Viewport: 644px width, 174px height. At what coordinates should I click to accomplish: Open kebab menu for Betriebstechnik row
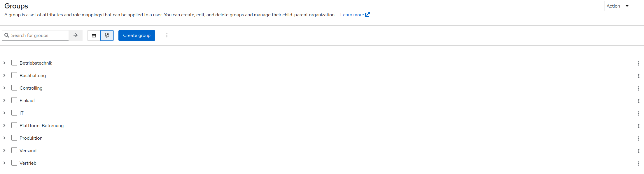(x=638, y=63)
